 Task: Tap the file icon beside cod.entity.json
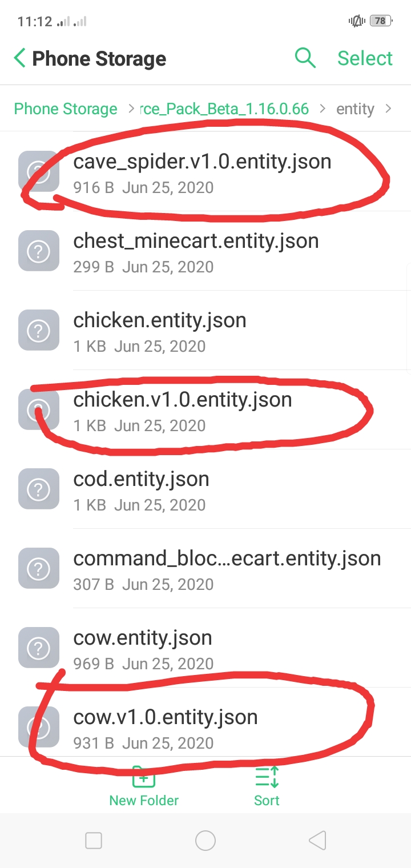pos(39,489)
